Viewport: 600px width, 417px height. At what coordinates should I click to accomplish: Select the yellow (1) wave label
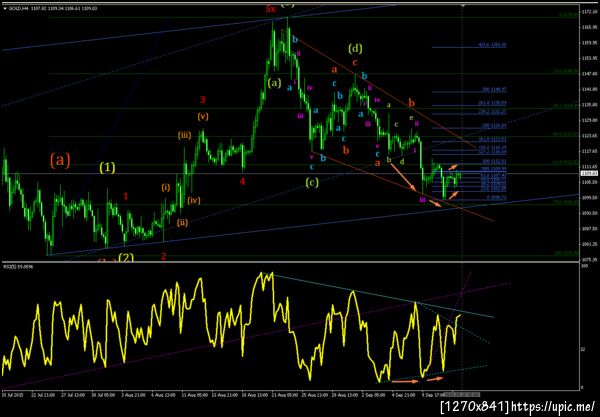[108, 167]
